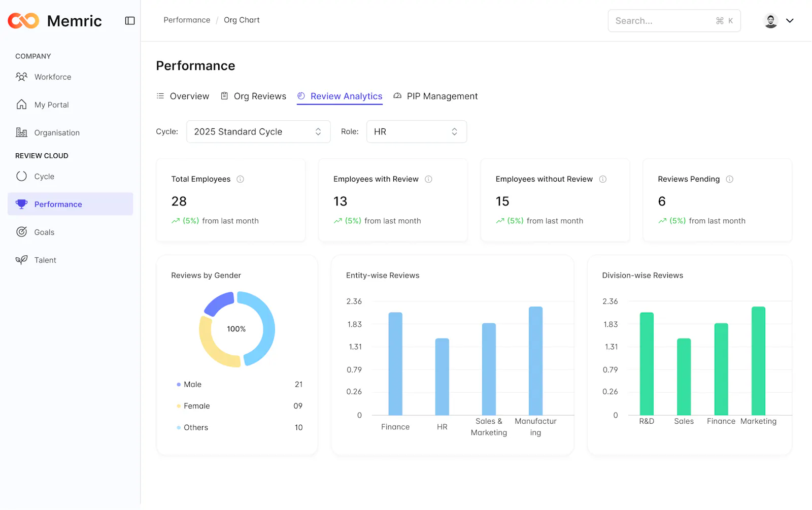Switch to the Org Reviews tab
The width and height of the screenshot is (812, 510).
click(x=254, y=96)
